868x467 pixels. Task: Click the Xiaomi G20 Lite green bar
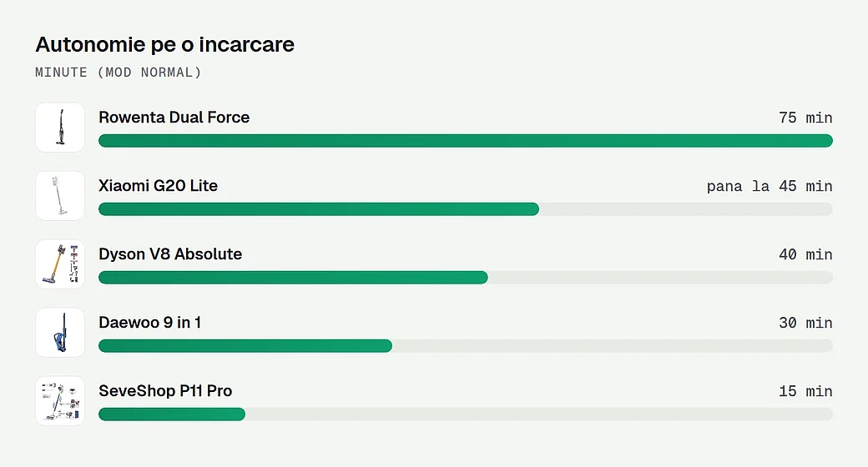[x=319, y=209]
